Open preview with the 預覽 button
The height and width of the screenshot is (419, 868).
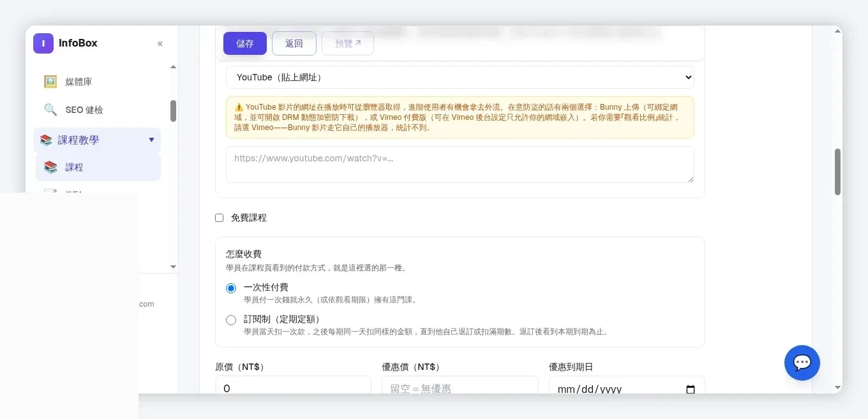(x=348, y=43)
